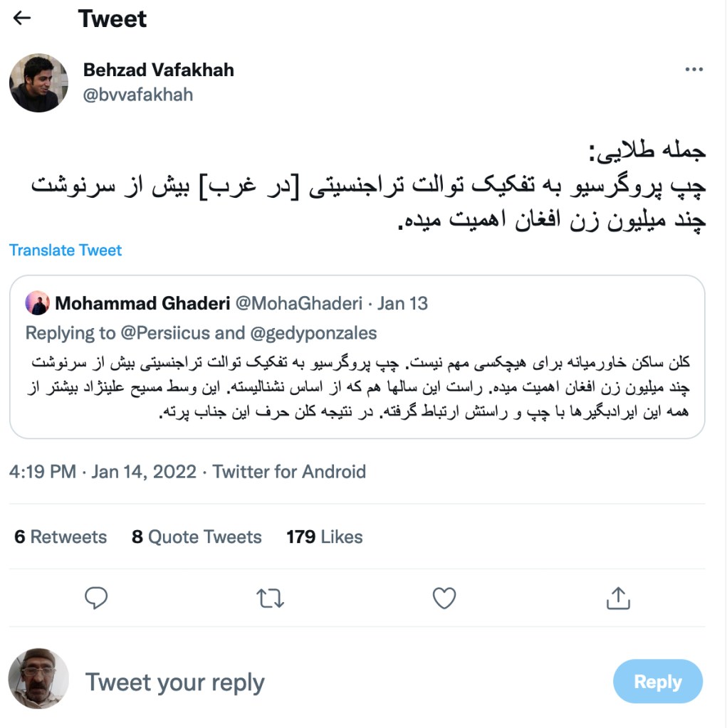Click the Behzad Vafakhah display name
This screenshot has width=727, height=728.
coord(158,70)
